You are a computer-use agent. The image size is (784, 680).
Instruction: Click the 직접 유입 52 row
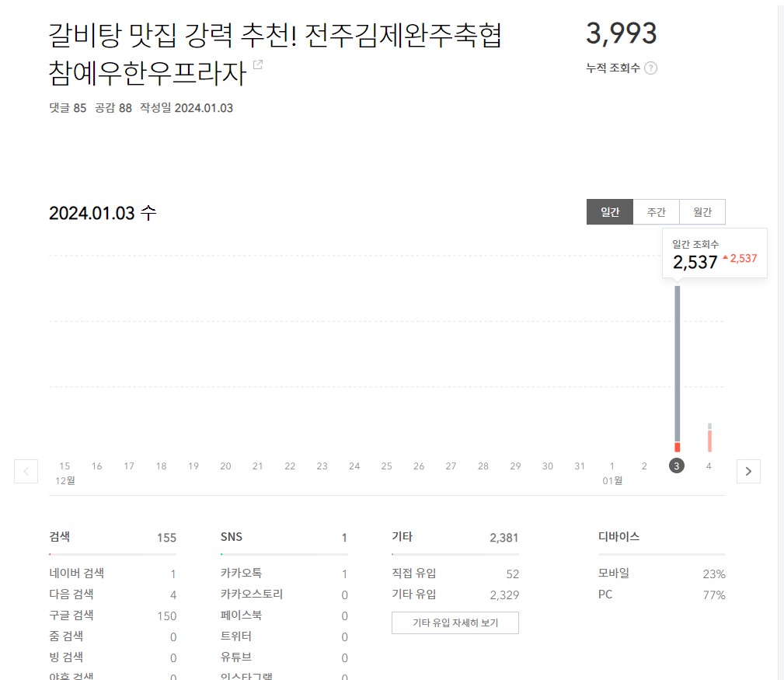pyautogui.click(x=455, y=574)
